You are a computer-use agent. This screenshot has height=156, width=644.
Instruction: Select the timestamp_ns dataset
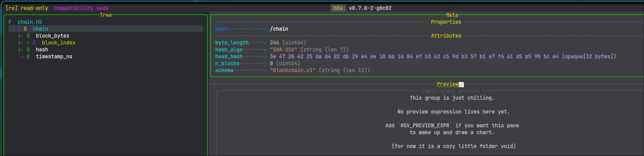54,56
